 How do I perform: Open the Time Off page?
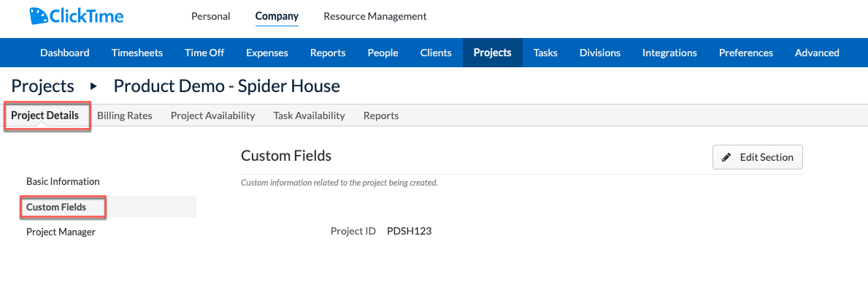204,53
